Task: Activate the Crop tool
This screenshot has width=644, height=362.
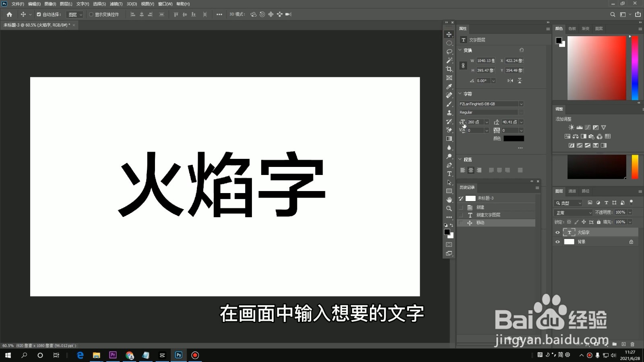Action: [x=449, y=69]
